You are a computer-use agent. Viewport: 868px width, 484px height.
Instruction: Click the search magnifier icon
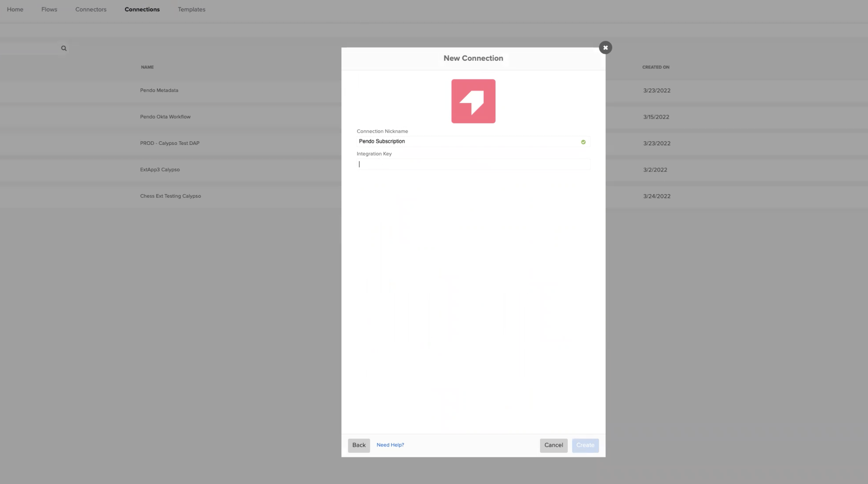click(x=64, y=48)
